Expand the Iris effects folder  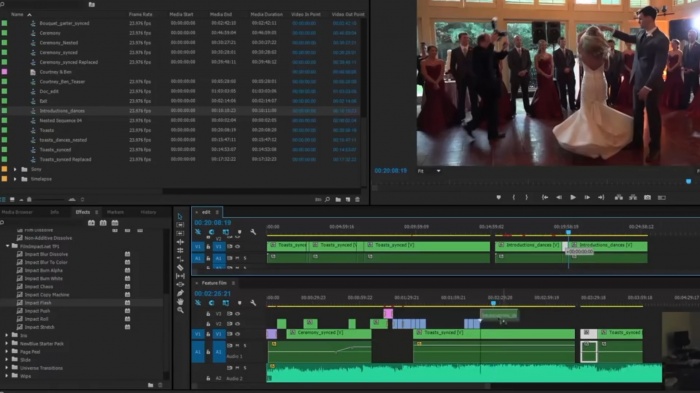[x=7, y=335]
